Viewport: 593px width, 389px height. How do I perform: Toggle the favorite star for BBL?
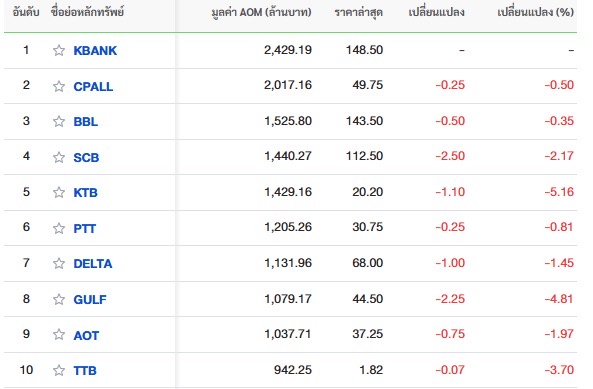coord(59,121)
